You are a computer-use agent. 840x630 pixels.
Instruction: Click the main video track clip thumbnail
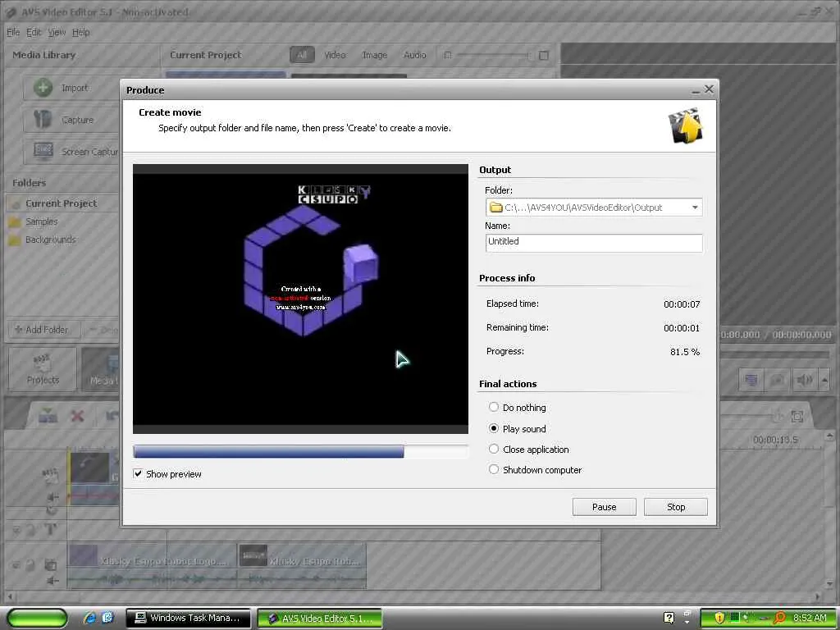click(x=89, y=468)
